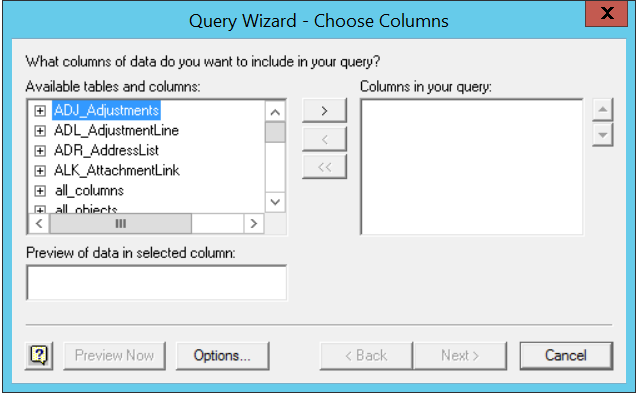
Task: Expand the ADR_AddressList table node
Action: [x=40, y=151]
